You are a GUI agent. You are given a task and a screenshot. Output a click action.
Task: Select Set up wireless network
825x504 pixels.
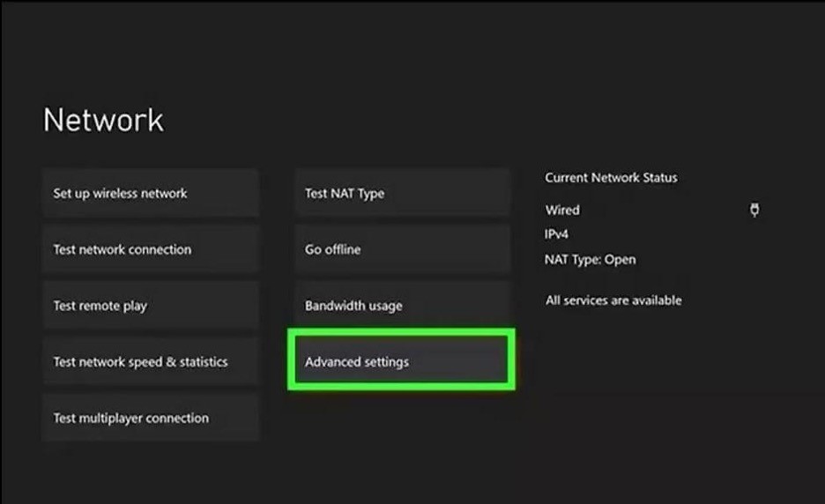[150, 194]
